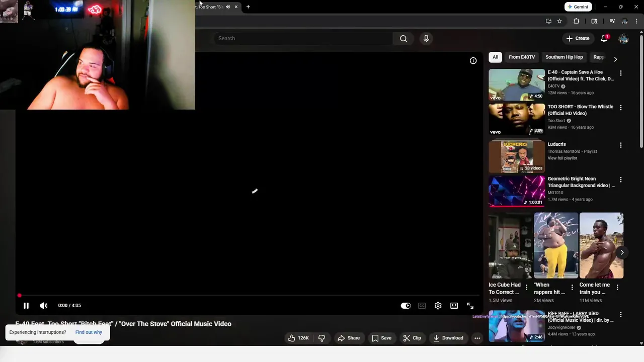The image size is (644, 362).
Task: Open the YouTube account avatar menu
Action: 623,39
